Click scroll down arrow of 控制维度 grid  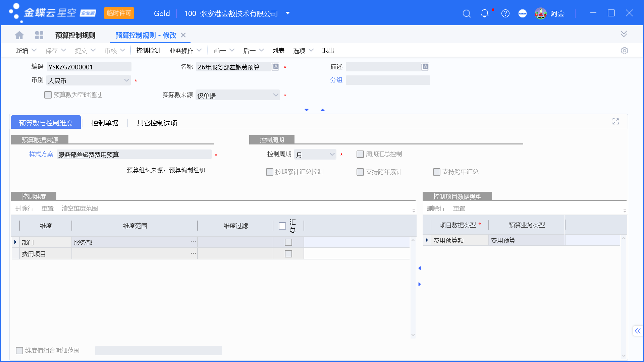tap(413, 335)
